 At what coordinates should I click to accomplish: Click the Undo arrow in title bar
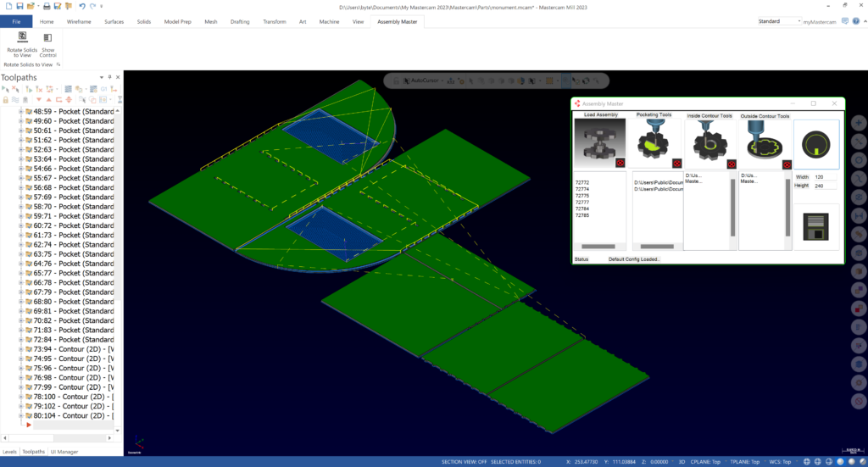[81, 6]
